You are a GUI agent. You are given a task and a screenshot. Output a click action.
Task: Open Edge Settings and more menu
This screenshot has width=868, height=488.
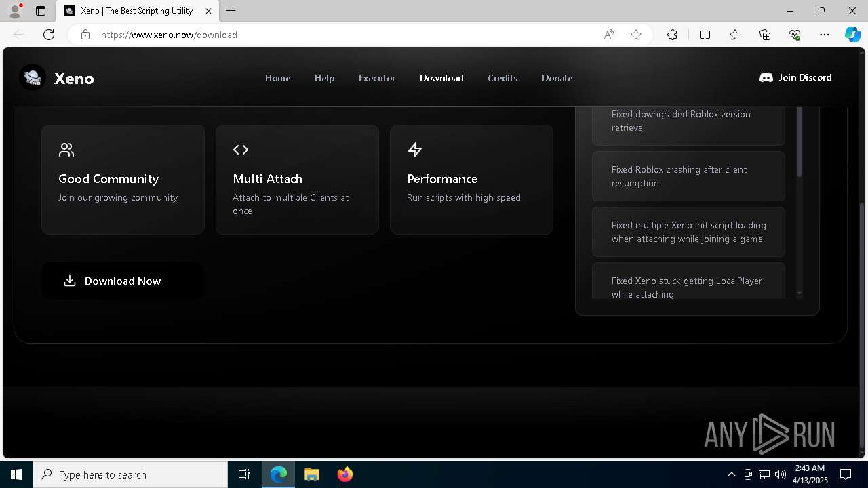click(x=825, y=35)
